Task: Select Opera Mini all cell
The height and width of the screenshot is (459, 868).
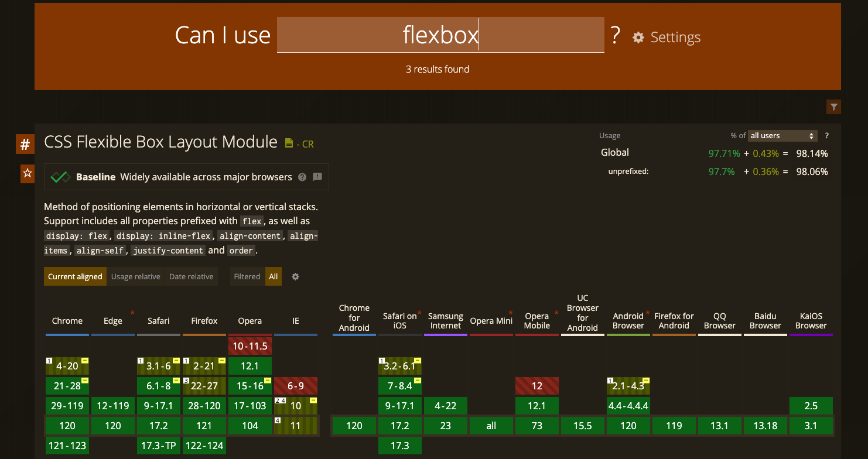Action: pyautogui.click(x=491, y=426)
